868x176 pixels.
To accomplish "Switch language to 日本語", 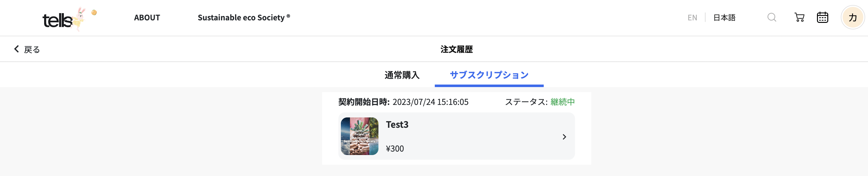I will tap(724, 18).
